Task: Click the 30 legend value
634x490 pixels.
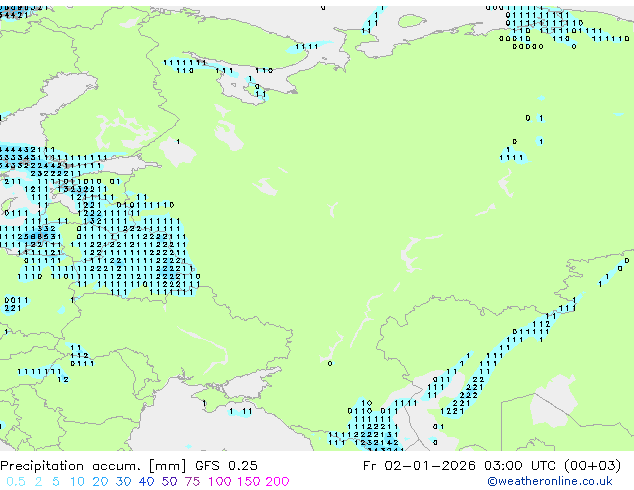Action: pos(123,482)
